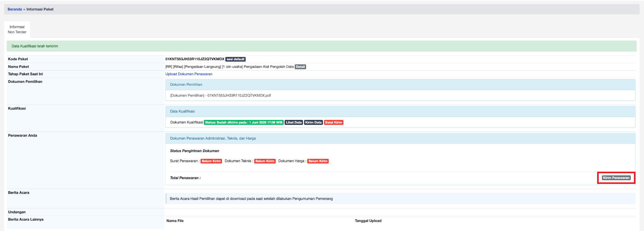Click the Dokumen Pemilihan panel header
Image resolution: width=644 pixels, height=231 pixels.
(400, 85)
